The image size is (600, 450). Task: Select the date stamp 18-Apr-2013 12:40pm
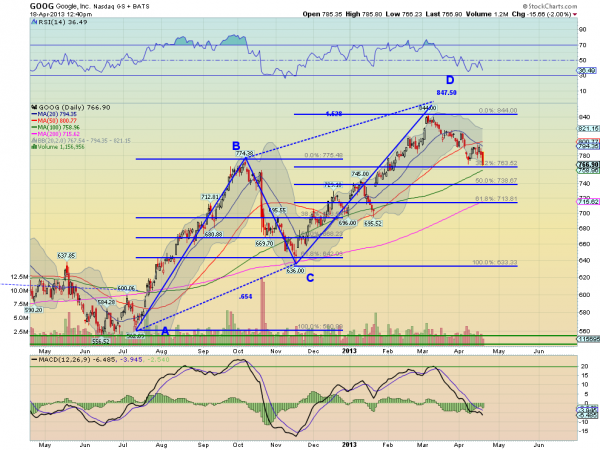tap(61, 14)
